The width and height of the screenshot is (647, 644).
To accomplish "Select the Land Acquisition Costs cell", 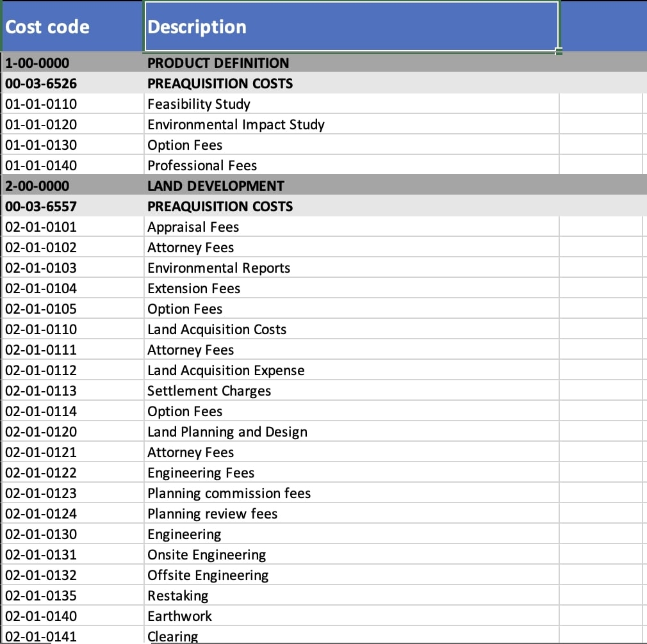I will pos(351,329).
